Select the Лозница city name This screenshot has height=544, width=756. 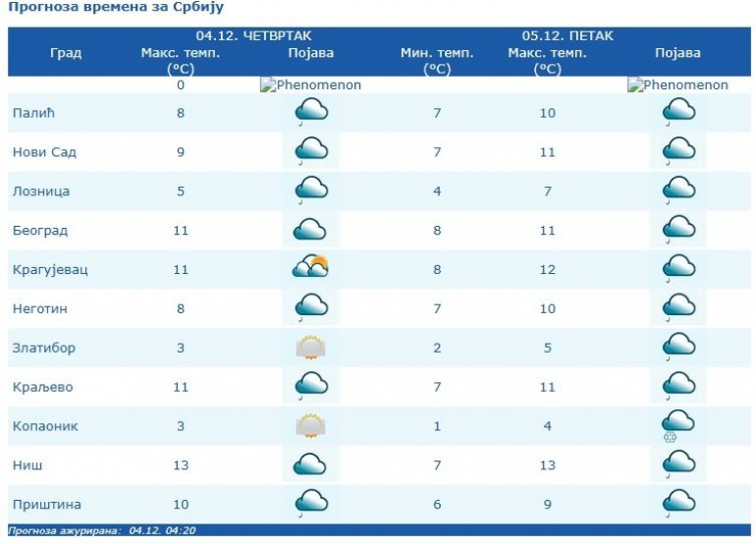pyautogui.click(x=41, y=191)
